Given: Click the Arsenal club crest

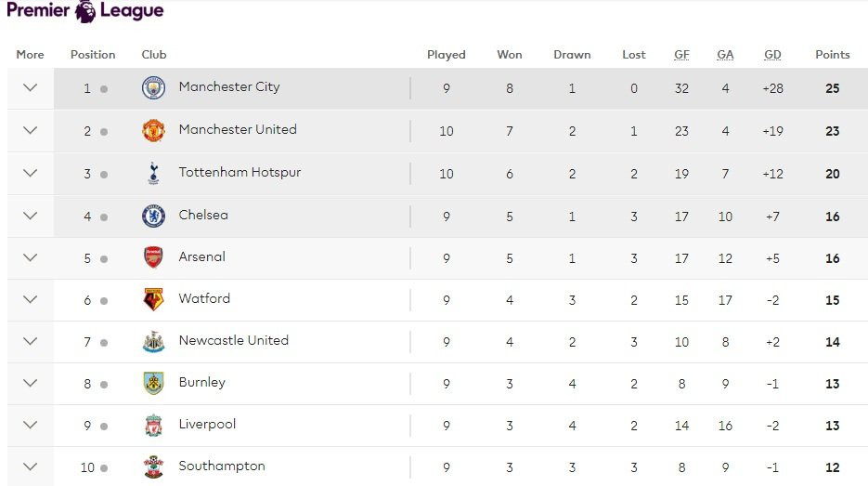Looking at the screenshot, I should 153,257.
